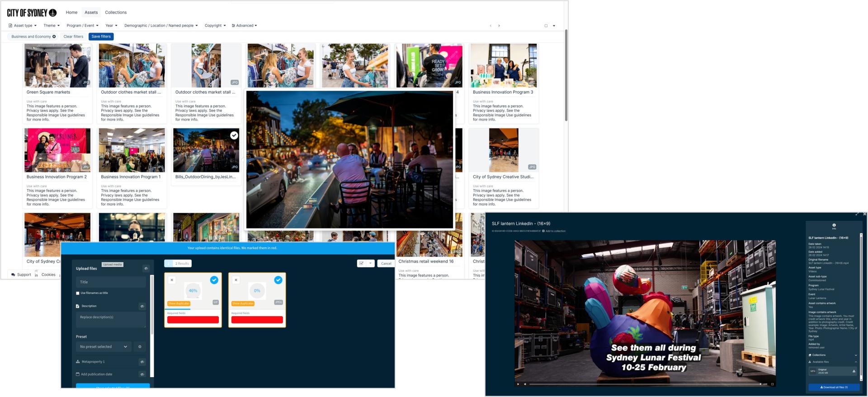Expand the Collections section
868x397 pixels.
pyautogui.click(x=855, y=355)
